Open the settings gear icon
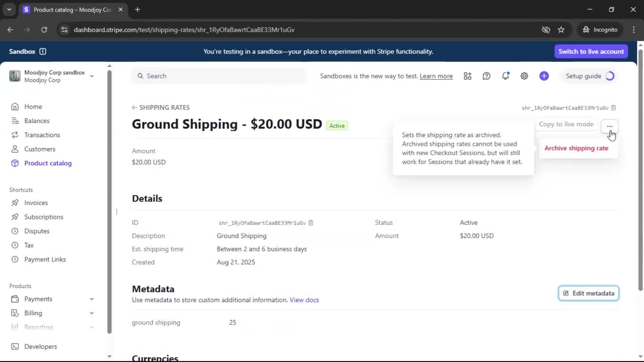 (x=524, y=76)
